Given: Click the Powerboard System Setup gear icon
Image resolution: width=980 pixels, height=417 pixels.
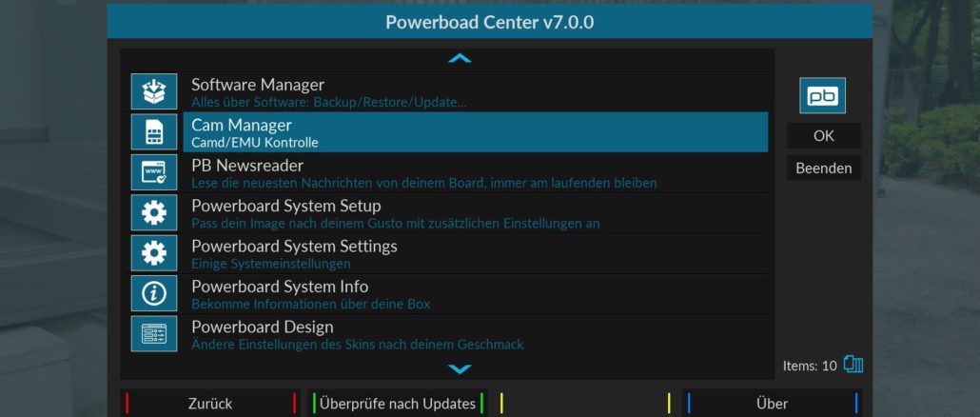Looking at the screenshot, I should pyautogui.click(x=154, y=212).
